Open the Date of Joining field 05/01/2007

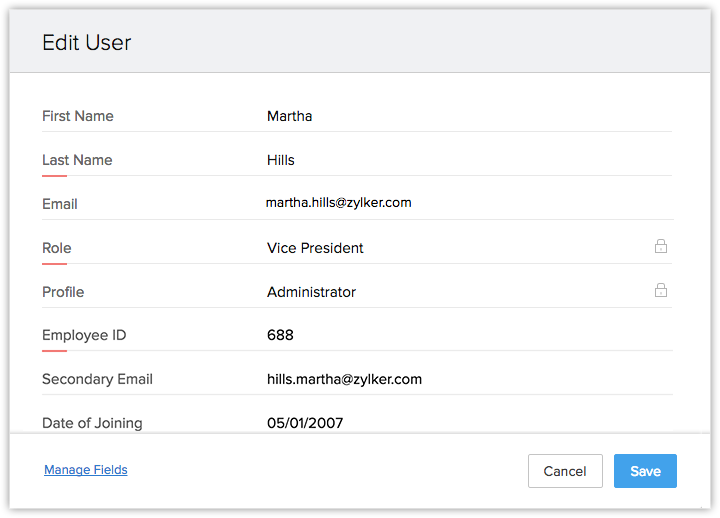(x=305, y=423)
